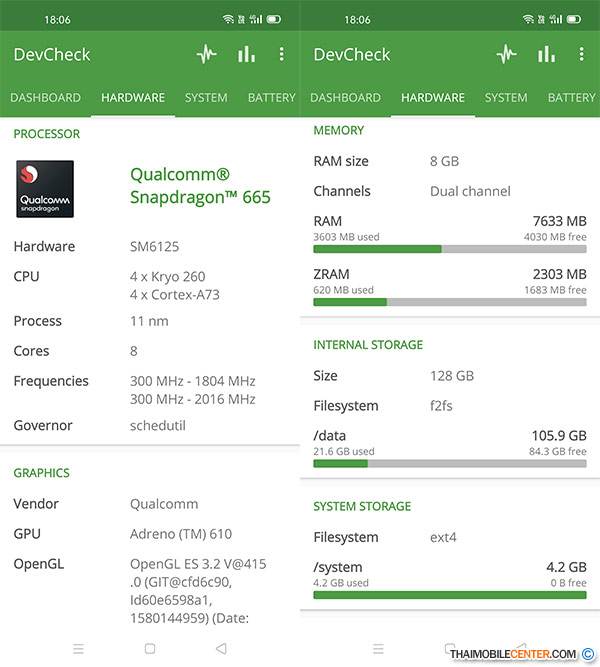Tap the RAM usage progress bar

[x=450, y=249]
